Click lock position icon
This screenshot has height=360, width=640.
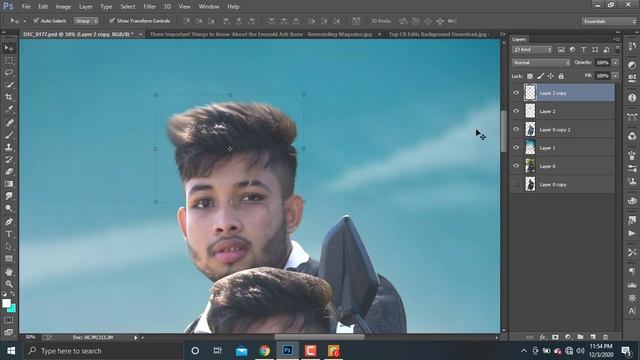click(551, 76)
